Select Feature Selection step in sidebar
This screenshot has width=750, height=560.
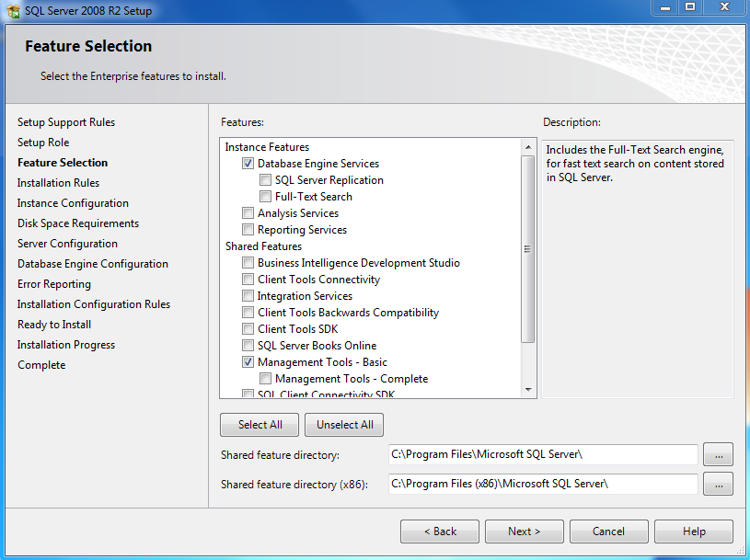pyautogui.click(x=63, y=163)
